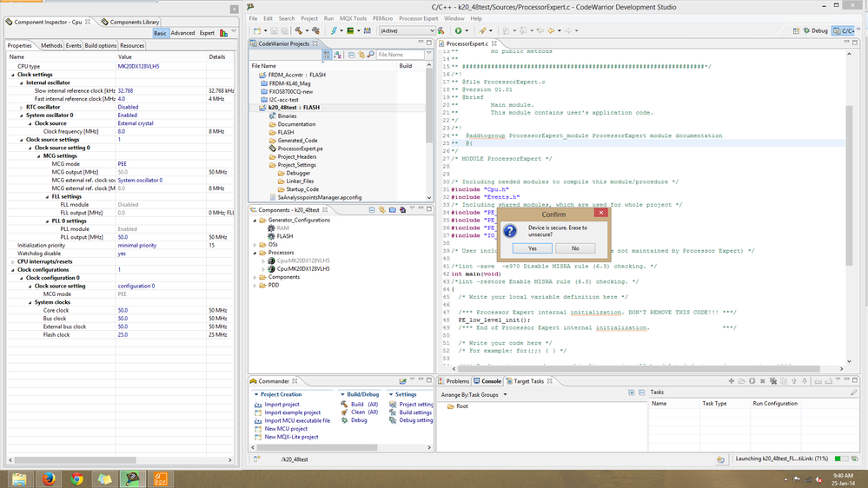Close the Confirm dialog with the red X
The height and width of the screenshot is (488, 868).
click(x=601, y=213)
